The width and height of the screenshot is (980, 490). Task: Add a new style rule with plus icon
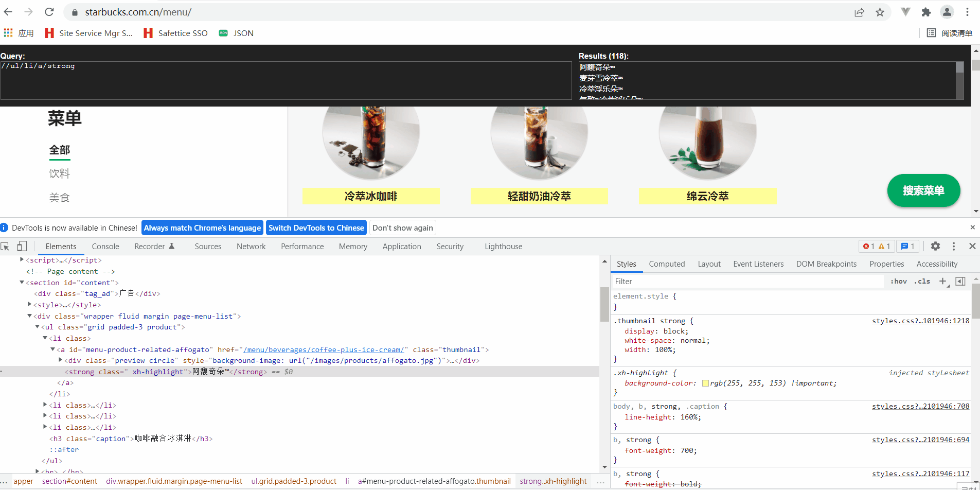(x=943, y=281)
